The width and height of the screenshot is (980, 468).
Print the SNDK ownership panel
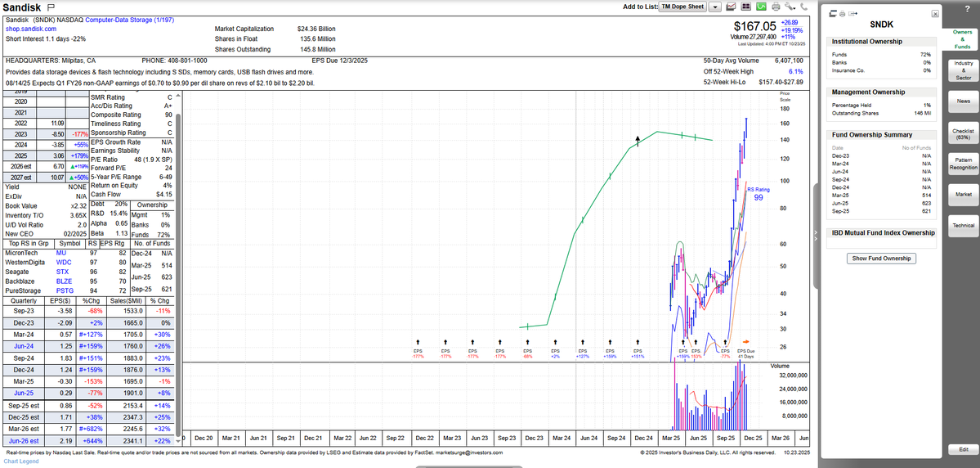pos(842,13)
